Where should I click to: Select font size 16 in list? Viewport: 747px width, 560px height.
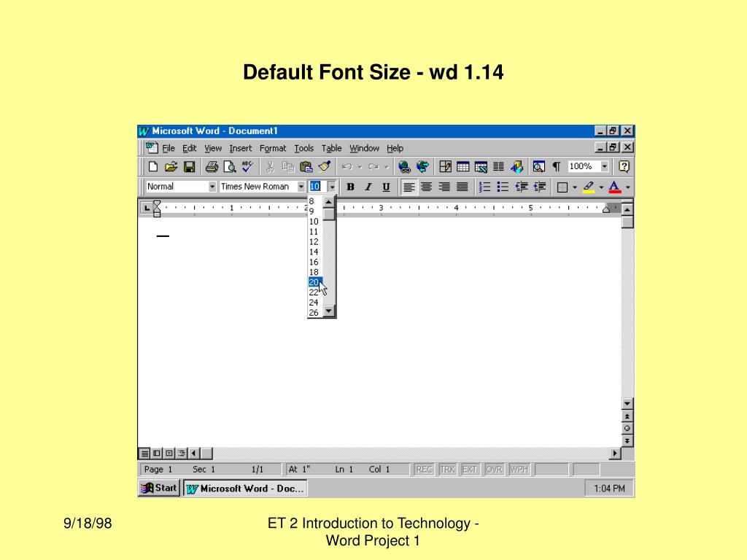(315, 262)
